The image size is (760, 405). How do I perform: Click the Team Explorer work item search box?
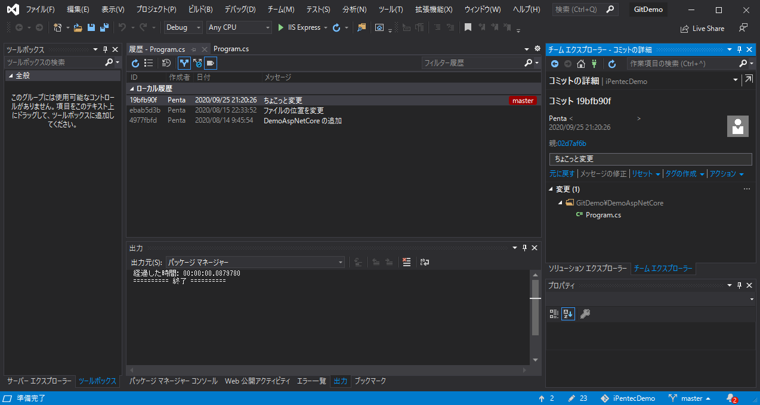pos(682,64)
